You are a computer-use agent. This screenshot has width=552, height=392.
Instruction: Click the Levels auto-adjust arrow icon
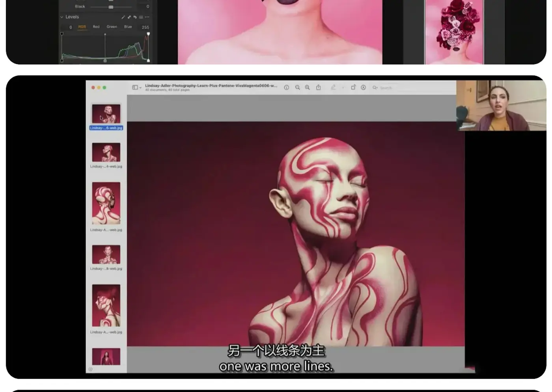coord(129,17)
